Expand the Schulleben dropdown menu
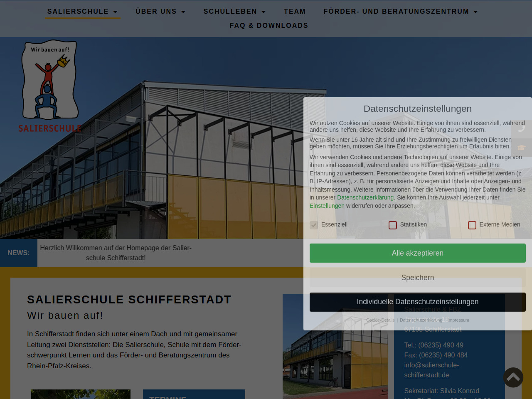The height and width of the screenshot is (399, 532). [234, 12]
